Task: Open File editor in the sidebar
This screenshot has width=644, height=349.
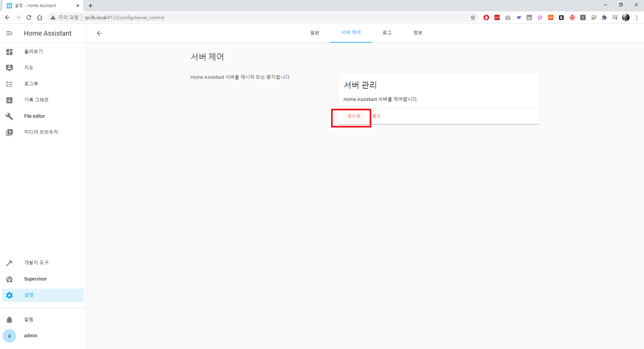Action: pos(43,116)
